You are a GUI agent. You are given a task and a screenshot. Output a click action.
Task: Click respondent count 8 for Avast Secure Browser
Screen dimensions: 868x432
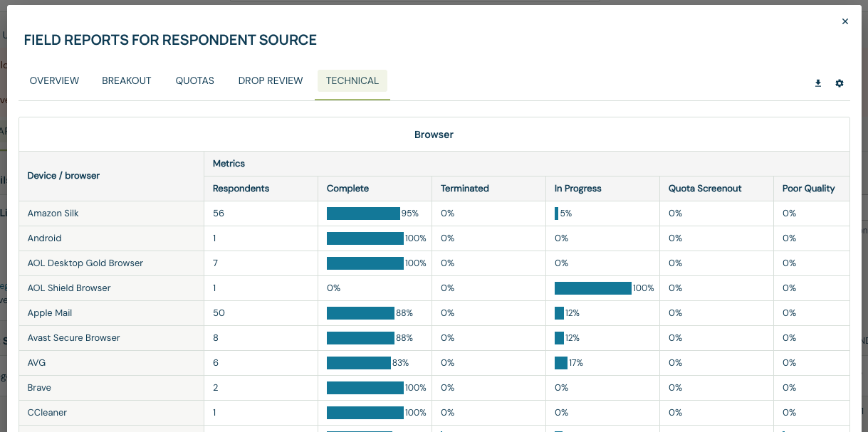tap(215, 338)
